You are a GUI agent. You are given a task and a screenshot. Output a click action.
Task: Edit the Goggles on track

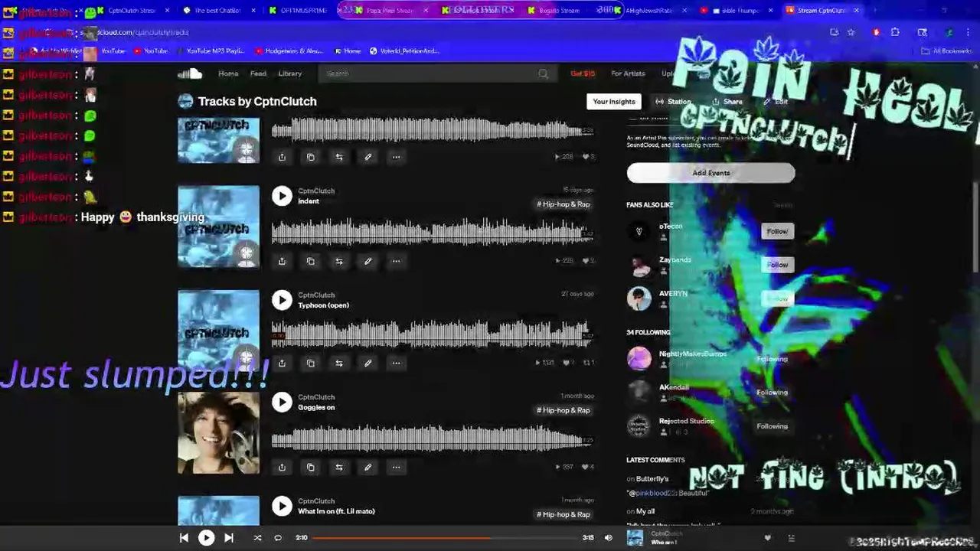tap(367, 467)
